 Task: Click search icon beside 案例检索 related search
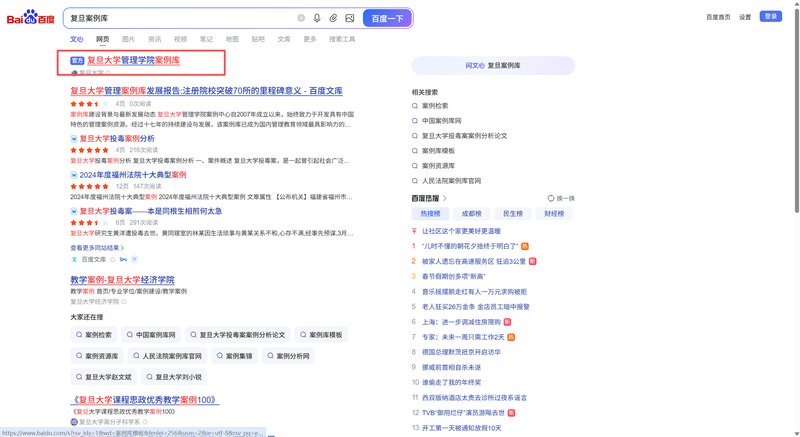415,106
